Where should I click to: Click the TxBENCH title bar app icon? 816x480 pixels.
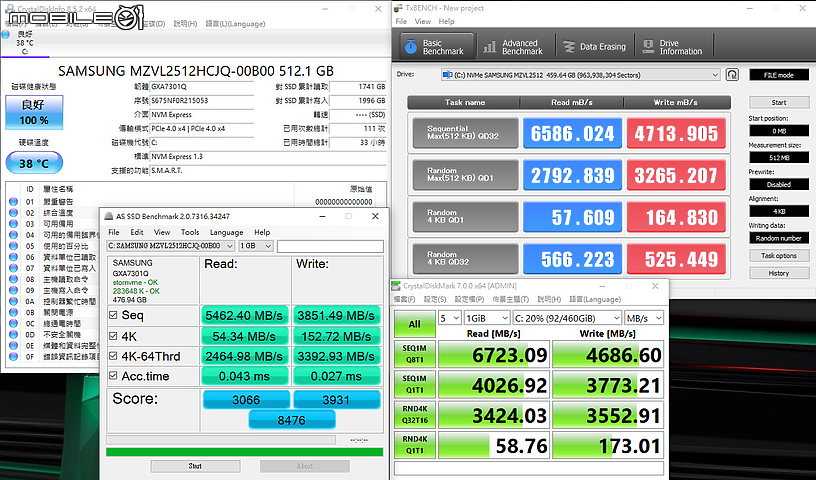coord(398,8)
